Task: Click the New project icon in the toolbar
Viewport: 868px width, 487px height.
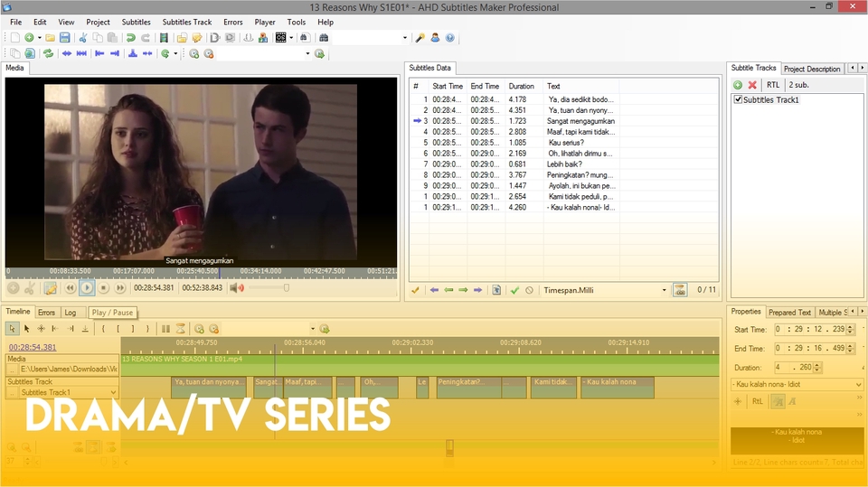Action: tap(15, 38)
